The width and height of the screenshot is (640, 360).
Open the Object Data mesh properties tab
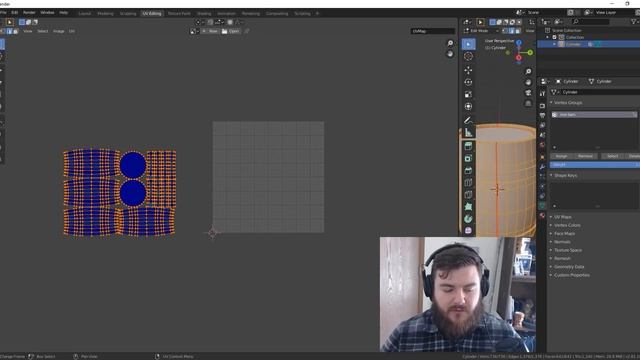pos(542,206)
